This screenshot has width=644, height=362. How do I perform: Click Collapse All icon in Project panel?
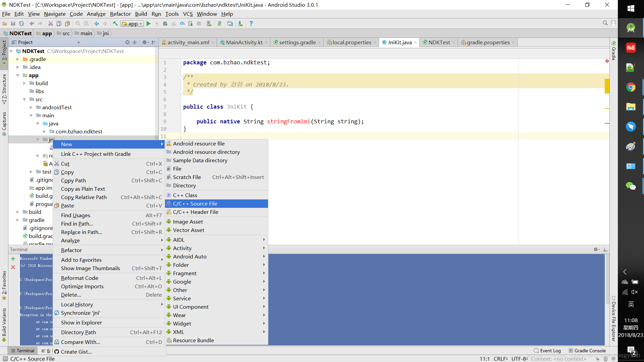coord(135,42)
